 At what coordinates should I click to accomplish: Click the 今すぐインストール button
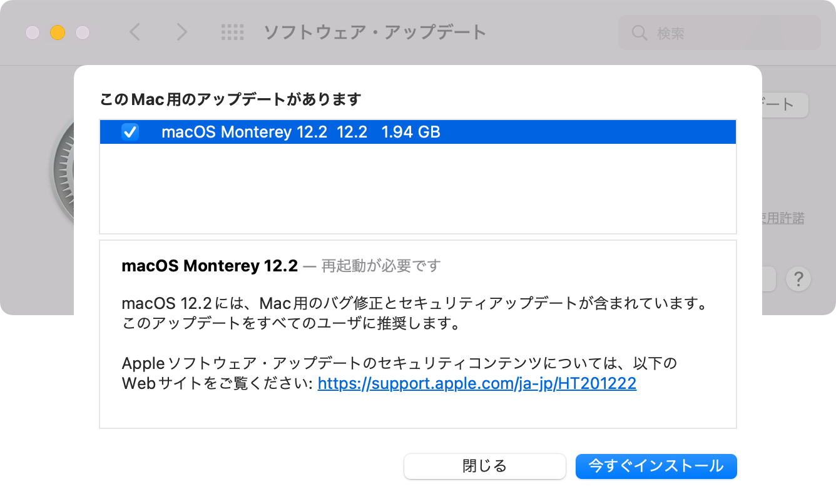pos(656,466)
